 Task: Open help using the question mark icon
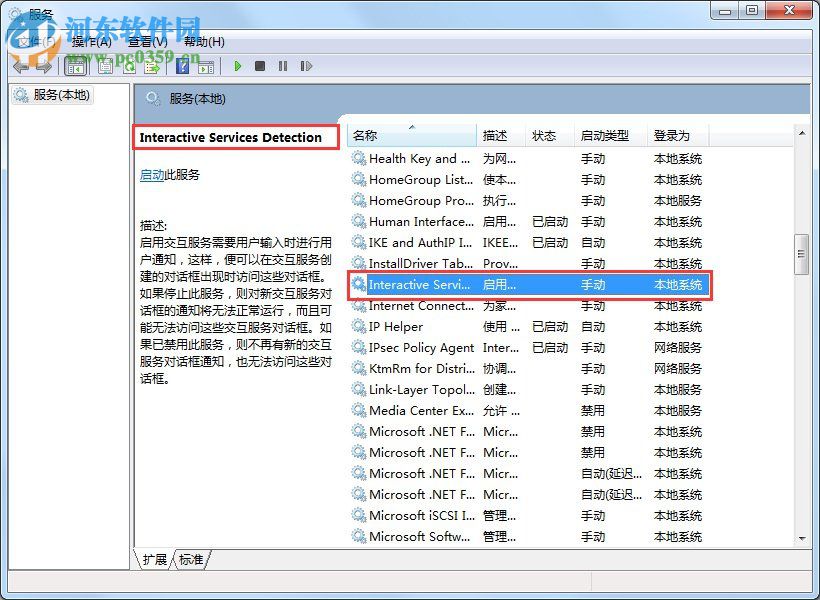tap(182, 66)
